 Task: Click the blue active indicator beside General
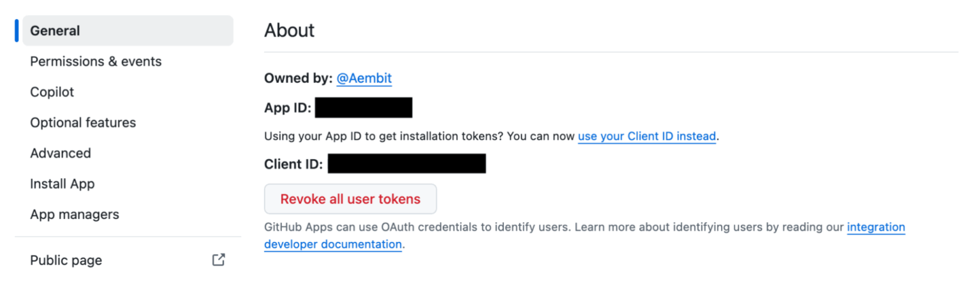pyautogui.click(x=17, y=31)
